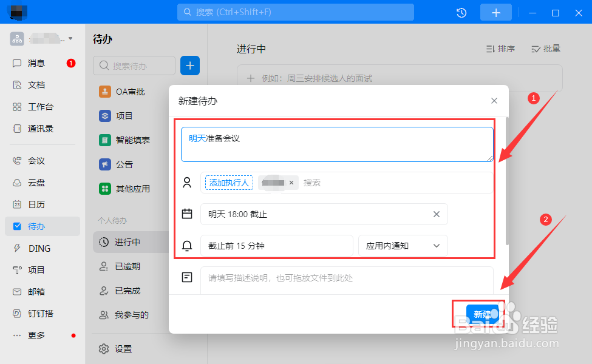Screen dimensions: 592x364
Task: Open the 应用内通知 notification dropdown
Action: pyautogui.click(x=403, y=245)
